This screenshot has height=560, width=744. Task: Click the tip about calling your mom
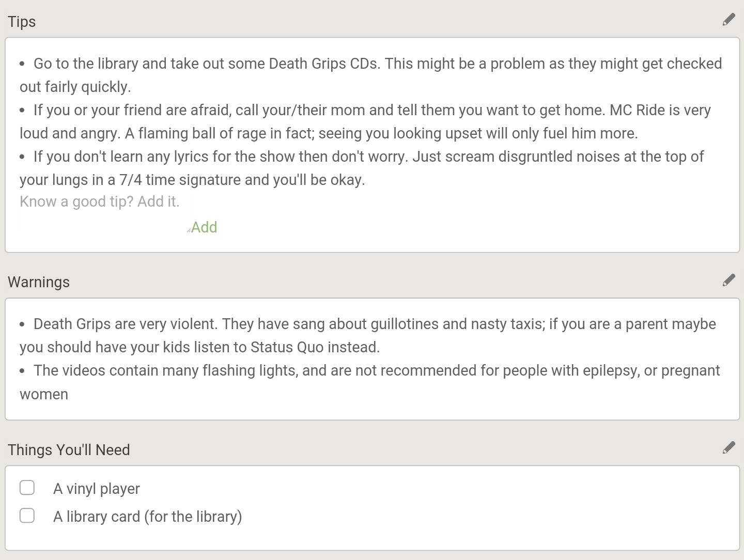coord(365,121)
